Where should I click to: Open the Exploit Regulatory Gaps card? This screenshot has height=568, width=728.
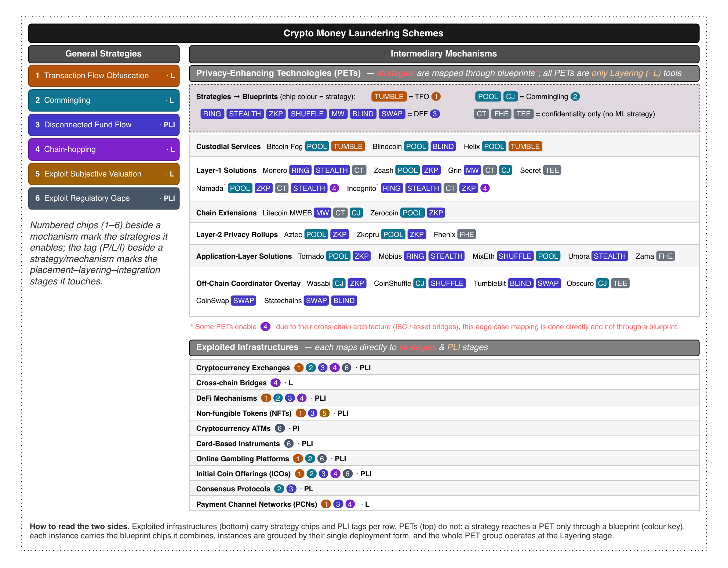point(104,198)
